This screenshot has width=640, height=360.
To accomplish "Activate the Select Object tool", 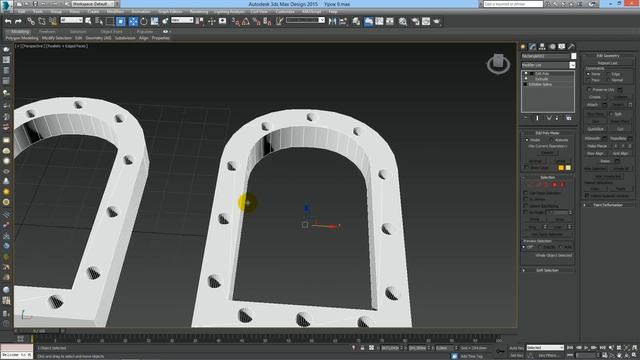I will click(88, 21).
